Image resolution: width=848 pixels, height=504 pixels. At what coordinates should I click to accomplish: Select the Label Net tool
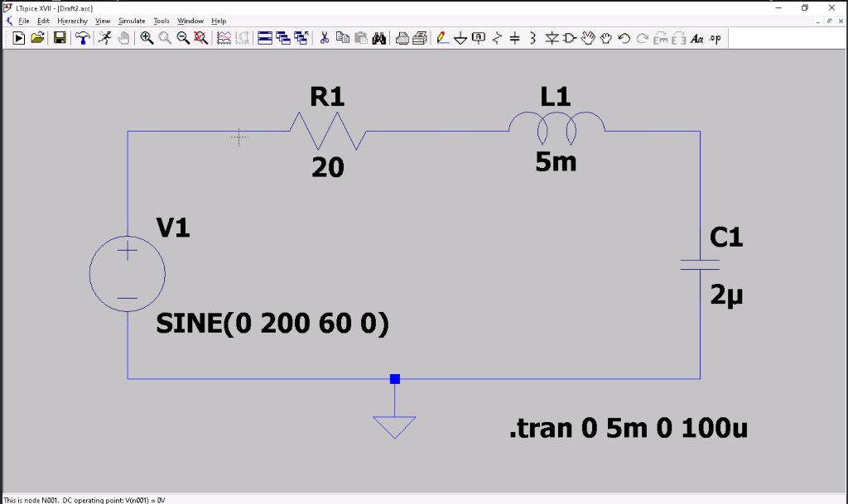[x=479, y=37]
